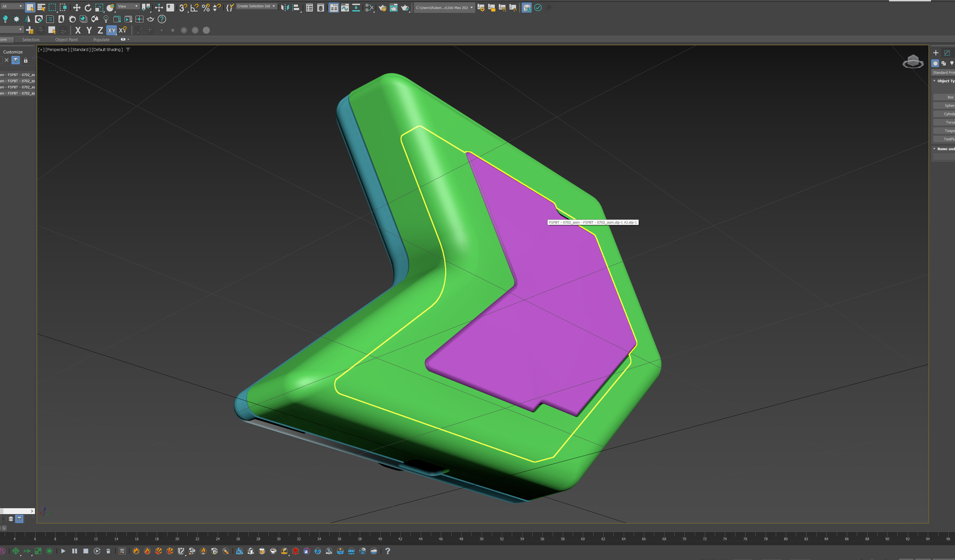Open the Standard Primitives category dropdown
The width and height of the screenshot is (955, 560).
pos(943,73)
